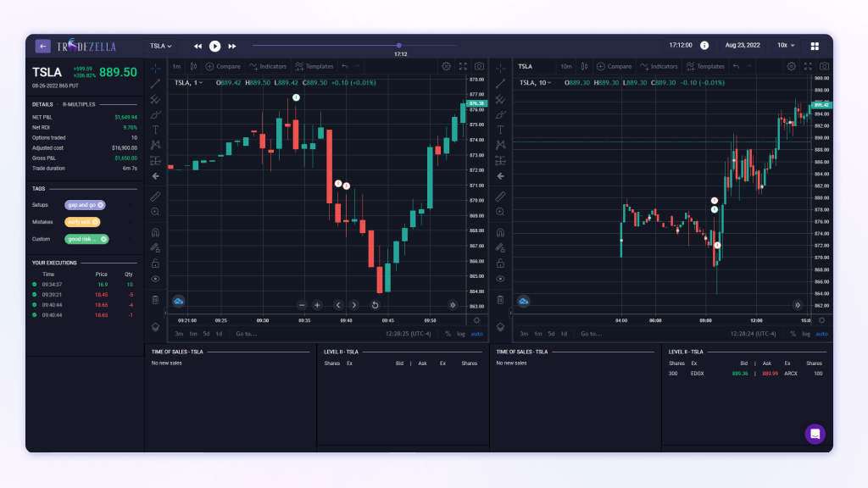Image resolution: width=868 pixels, height=488 pixels.
Task: Open the Indicators menu on left chart
Action: [267, 66]
